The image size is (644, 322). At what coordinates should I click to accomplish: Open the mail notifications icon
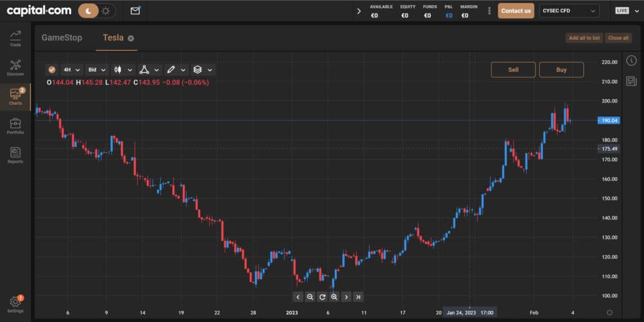click(135, 11)
